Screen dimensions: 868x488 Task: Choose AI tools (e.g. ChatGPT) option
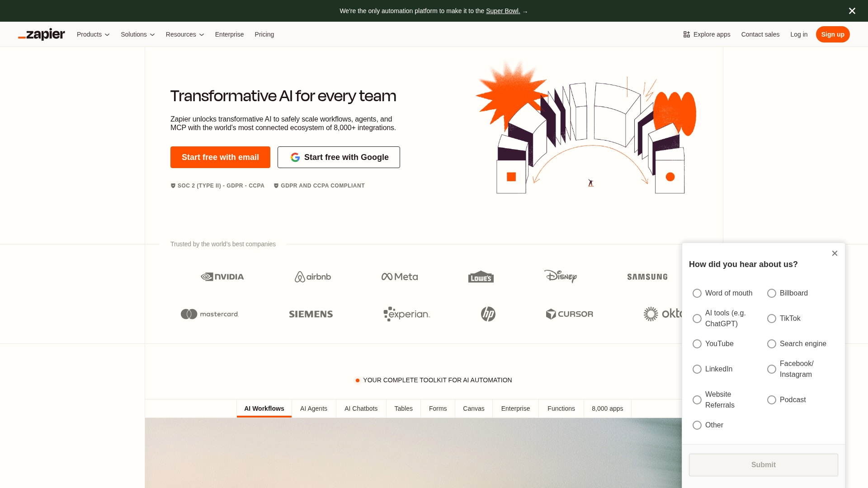[697, 319]
